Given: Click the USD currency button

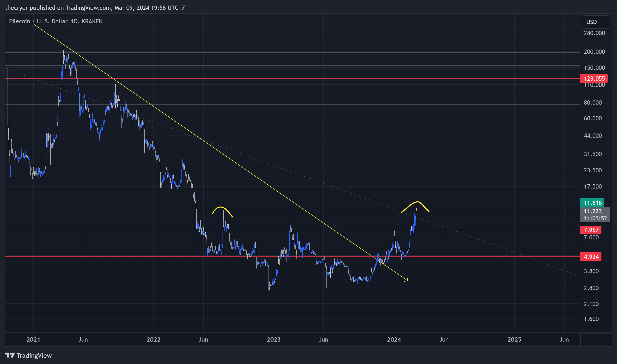Looking at the screenshot, I should click(595, 22).
